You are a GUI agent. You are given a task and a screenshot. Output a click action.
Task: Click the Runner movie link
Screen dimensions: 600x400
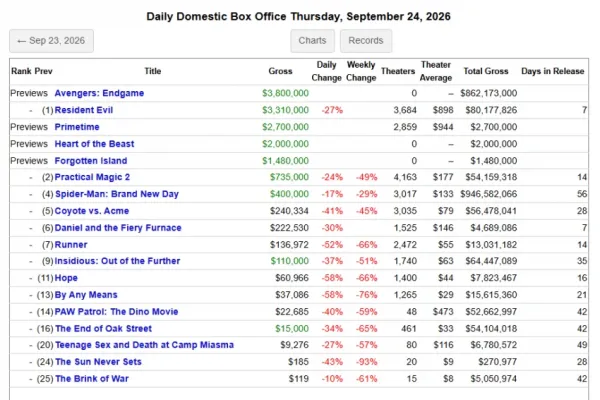point(71,245)
